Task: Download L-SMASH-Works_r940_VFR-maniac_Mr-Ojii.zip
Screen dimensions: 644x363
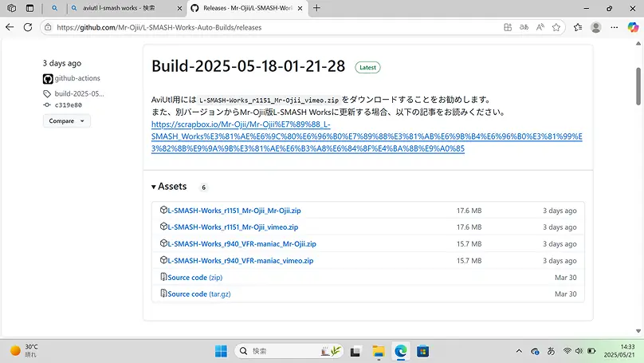Action: pyautogui.click(x=242, y=244)
